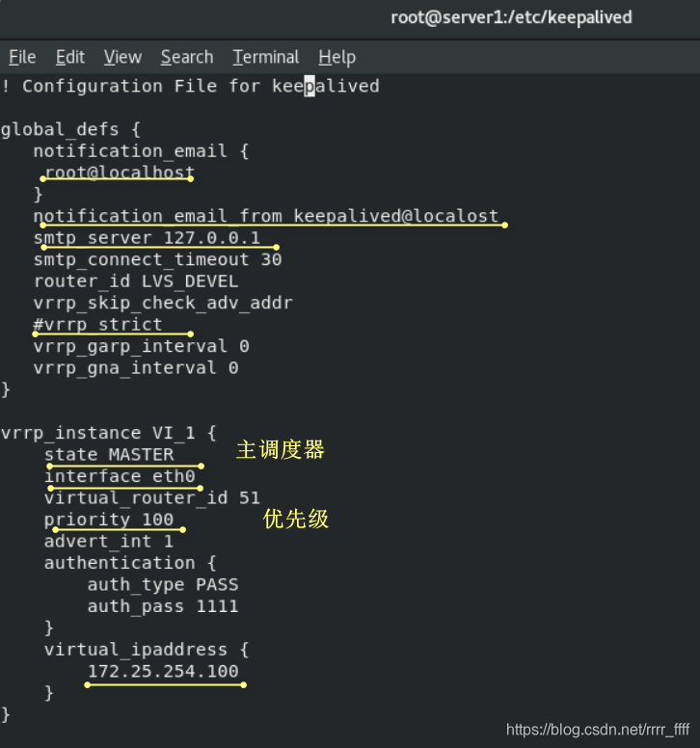Click the 'virtual_router_id 51' line

[x=152, y=498]
